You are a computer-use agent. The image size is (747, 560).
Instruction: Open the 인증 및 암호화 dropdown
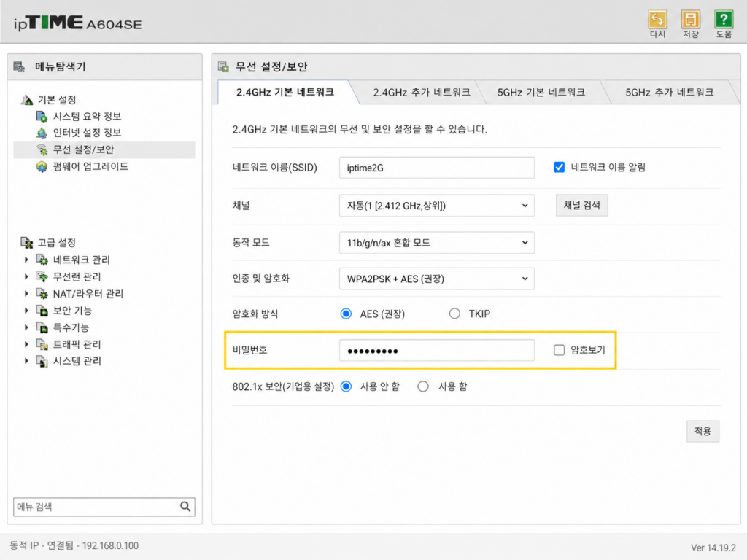[x=437, y=279]
